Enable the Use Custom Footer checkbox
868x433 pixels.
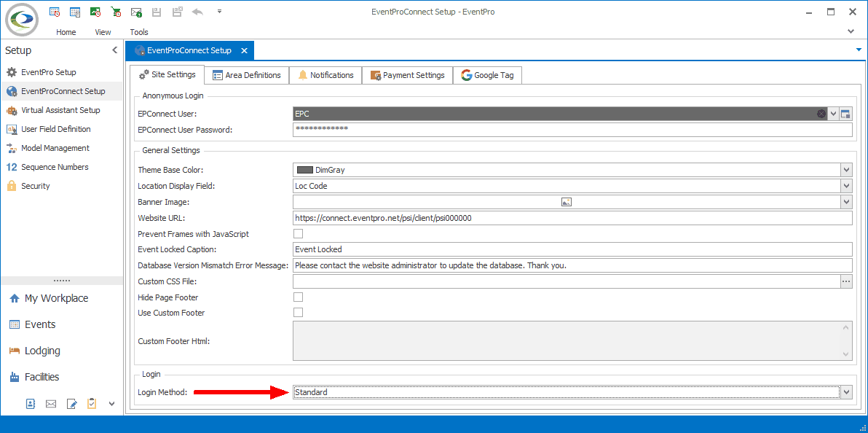click(x=299, y=312)
